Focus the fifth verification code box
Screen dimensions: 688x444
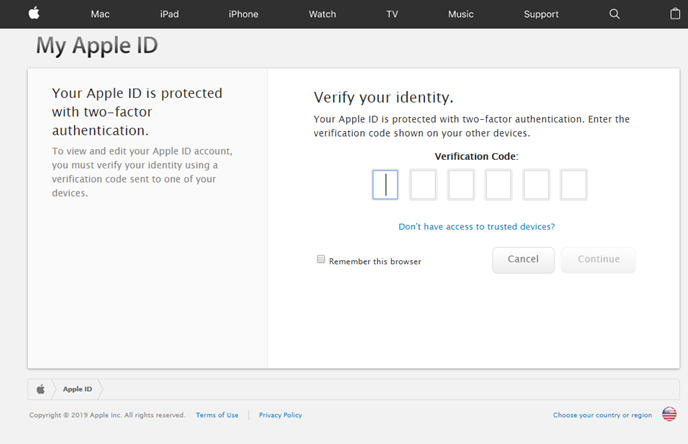[x=536, y=185]
